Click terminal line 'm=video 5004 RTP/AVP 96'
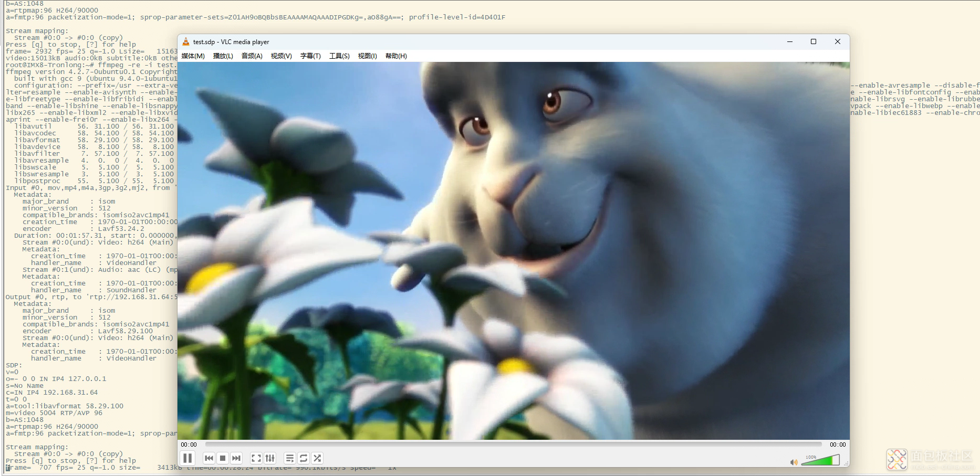 pos(54,413)
